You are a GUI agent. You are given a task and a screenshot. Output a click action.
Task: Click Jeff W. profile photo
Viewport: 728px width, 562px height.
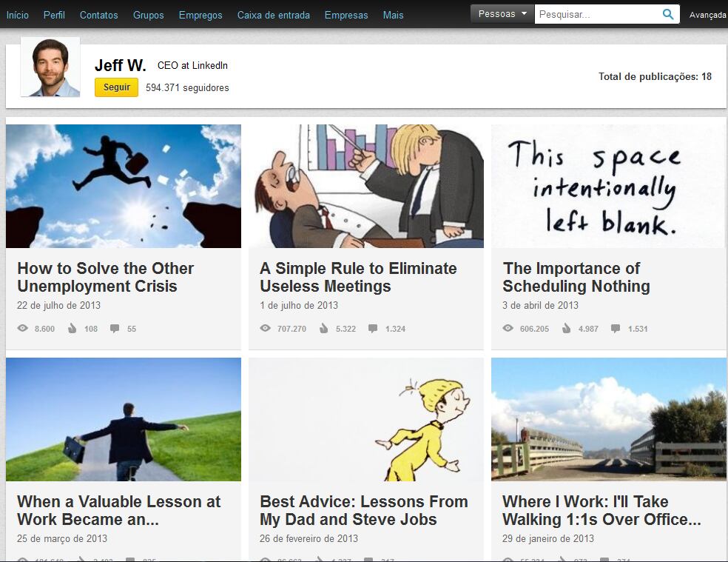coord(50,67)
